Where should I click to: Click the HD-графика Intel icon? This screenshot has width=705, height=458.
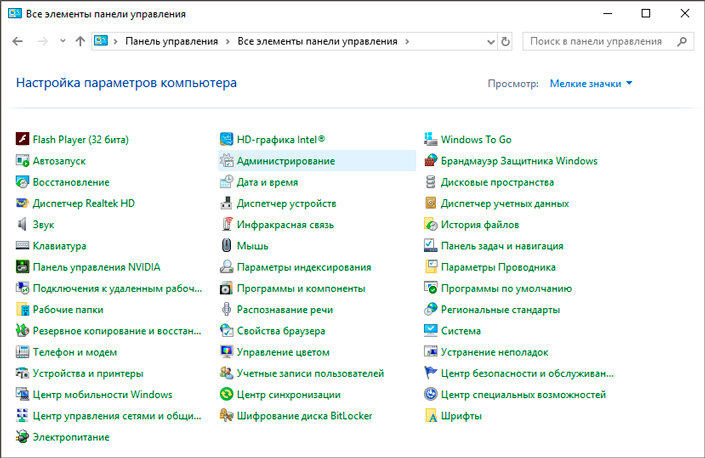226,139
